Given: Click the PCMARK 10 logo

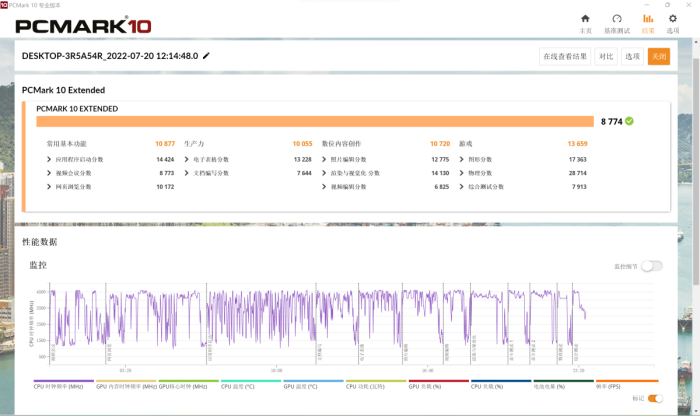Looking at the screenshot, I should [83, 25].
